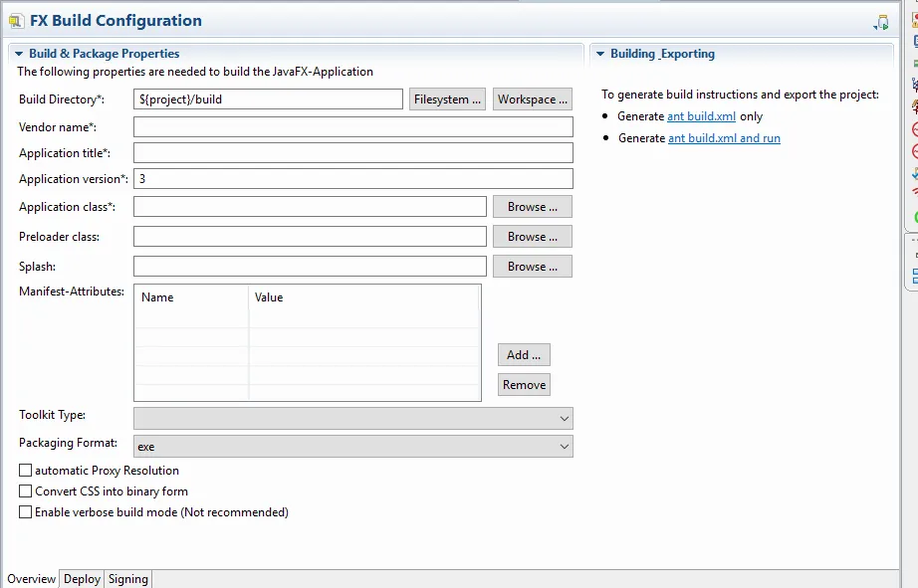Screen dimensions: 918x588
Task: Browse for the Application class
Action: point(533,207)
